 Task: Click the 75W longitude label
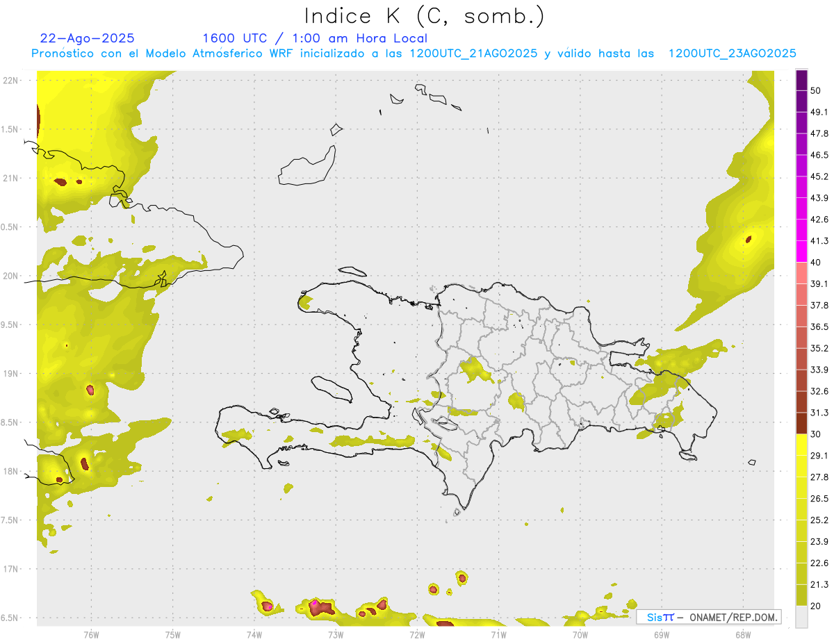[172, 634]
